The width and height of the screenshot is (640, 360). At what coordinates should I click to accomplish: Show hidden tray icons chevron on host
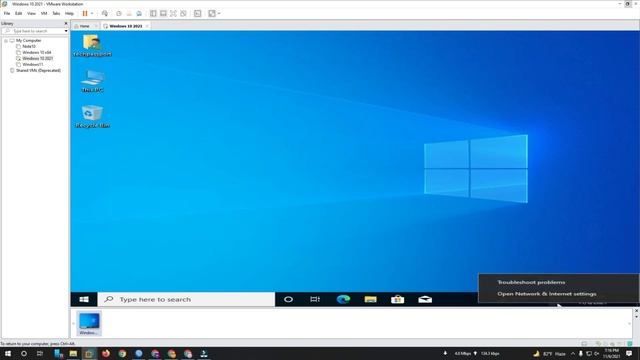coord(573,353)
